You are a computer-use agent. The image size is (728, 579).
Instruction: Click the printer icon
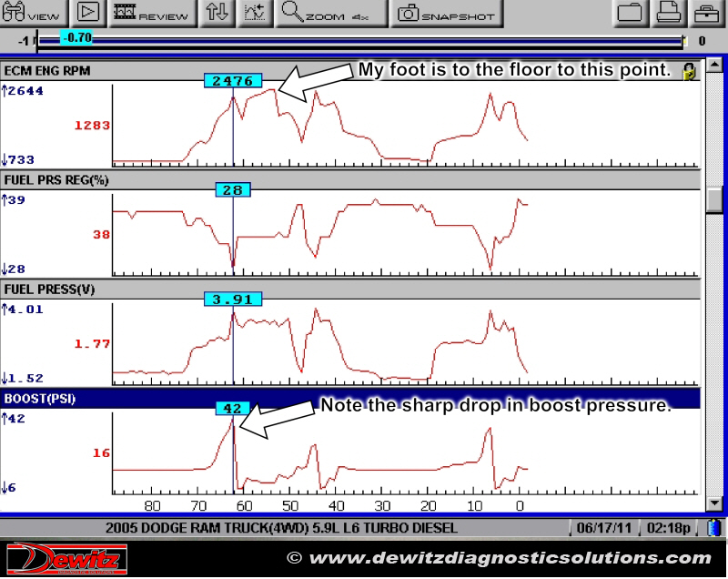coord(668,13)
